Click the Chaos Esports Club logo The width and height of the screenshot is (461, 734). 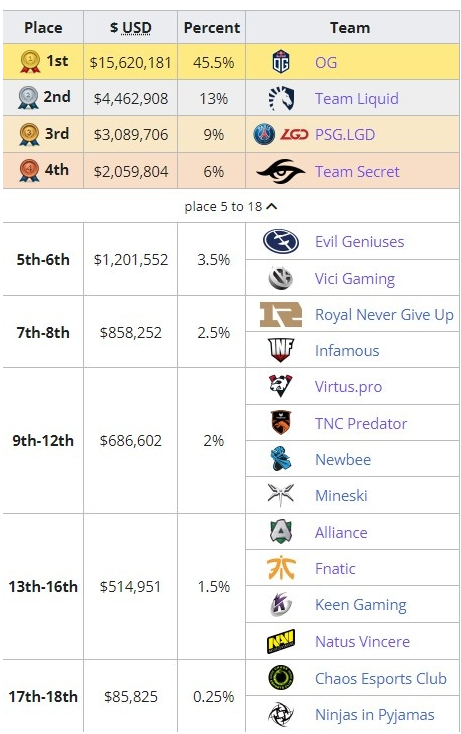click(x=281, y=678)
